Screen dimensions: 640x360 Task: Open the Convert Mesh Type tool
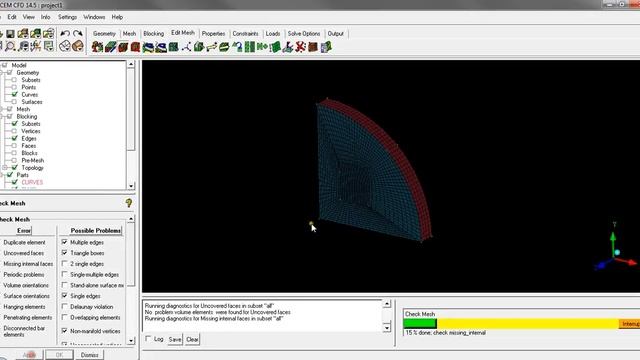(237, 47)
